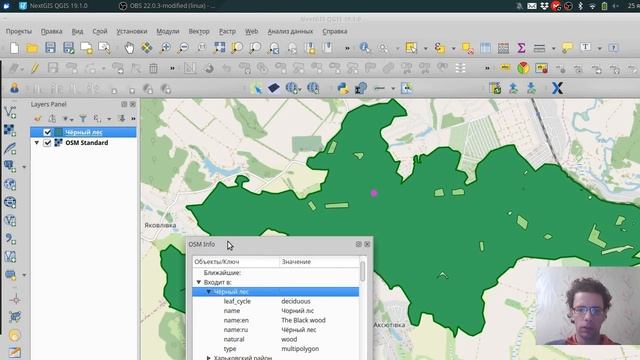Click the blue X plugin icon
The height and width of the screenshot is (360, 640).
pyautogui.click(x=557, y=88)
